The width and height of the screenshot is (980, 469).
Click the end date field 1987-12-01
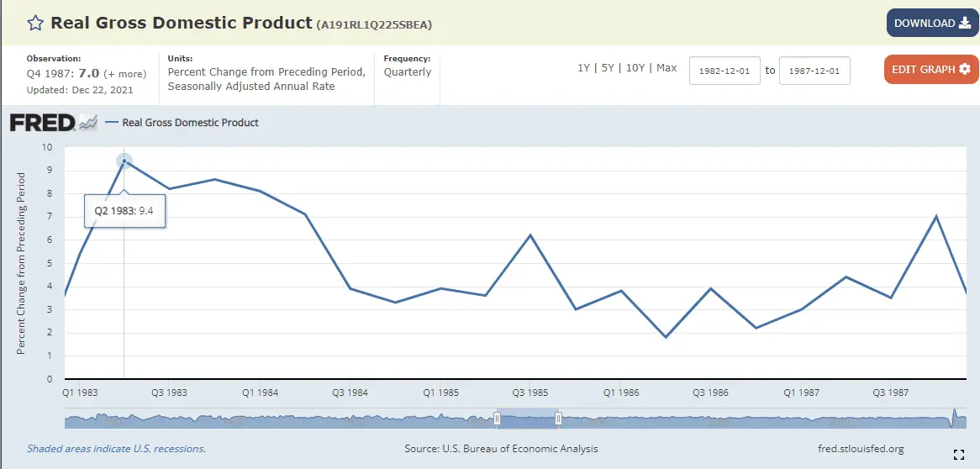814,71
